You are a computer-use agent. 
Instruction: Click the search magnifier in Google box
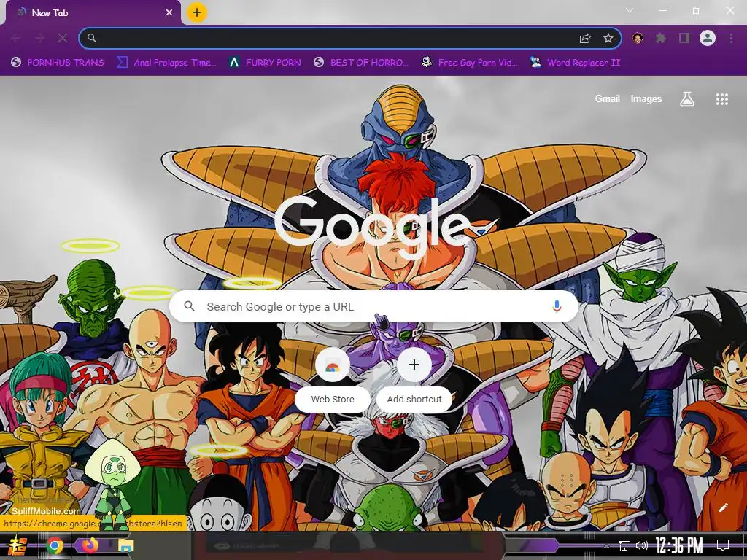coord(190,306)
